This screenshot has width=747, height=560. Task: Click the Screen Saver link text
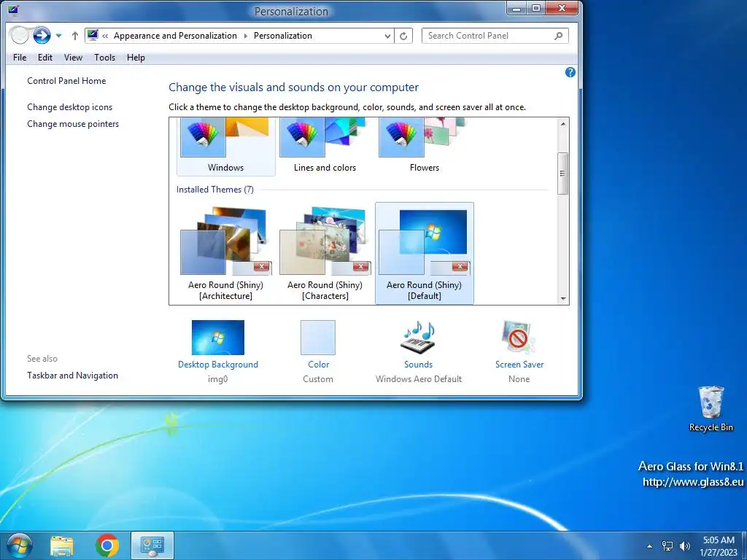coord(519,365)
